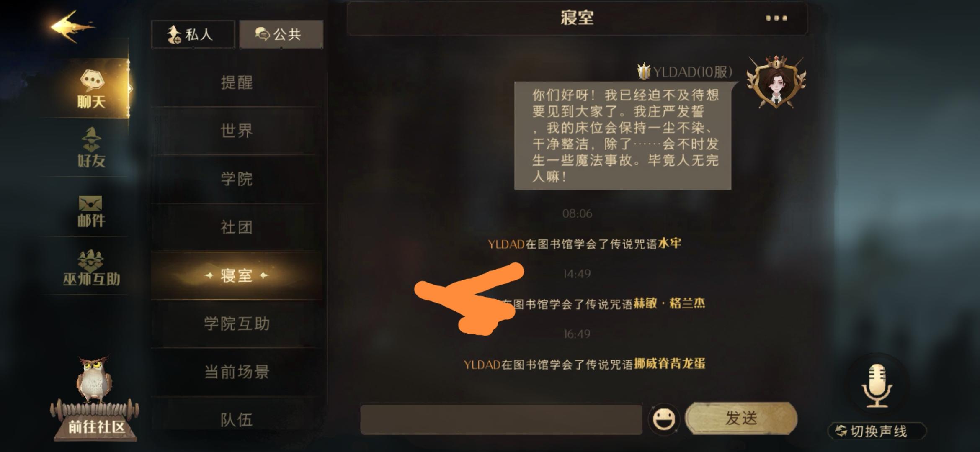
Task: Open the 巫师互助 wizard help section
Action: coord(91,268)
